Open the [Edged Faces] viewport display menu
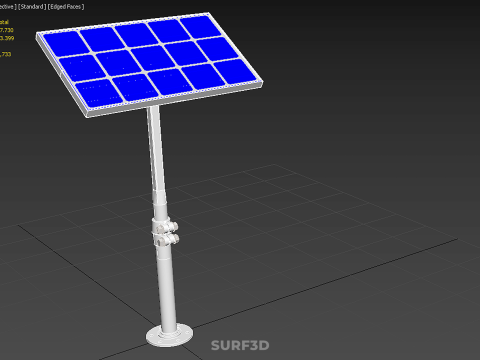Screen dimensions: 480x360 (66, 7)
